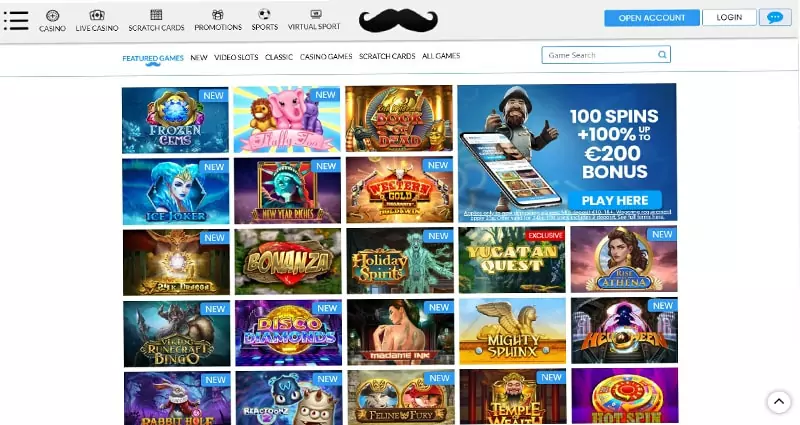Viewport: 800px width, 425px height.
Task: Open the hamburger menu icon
Action: coord(16,20)
